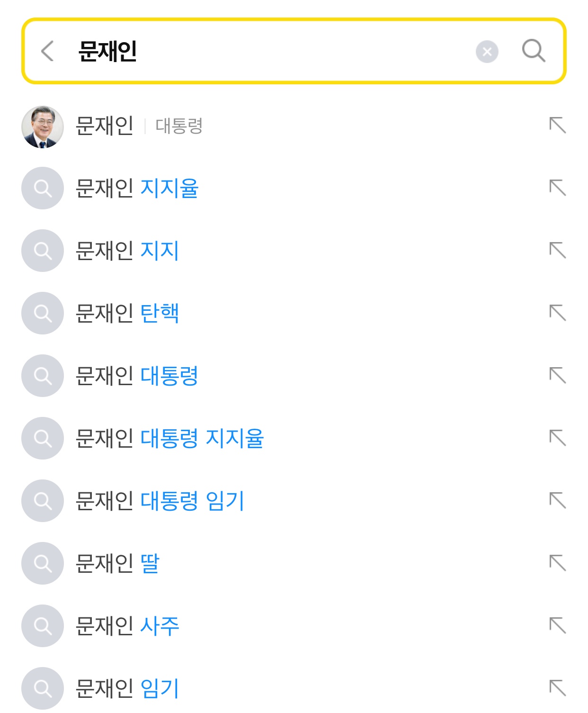Screen dimensions: 588x713
Task: Choose the 문재인 탄핵 suggestion
Action: 127,313
